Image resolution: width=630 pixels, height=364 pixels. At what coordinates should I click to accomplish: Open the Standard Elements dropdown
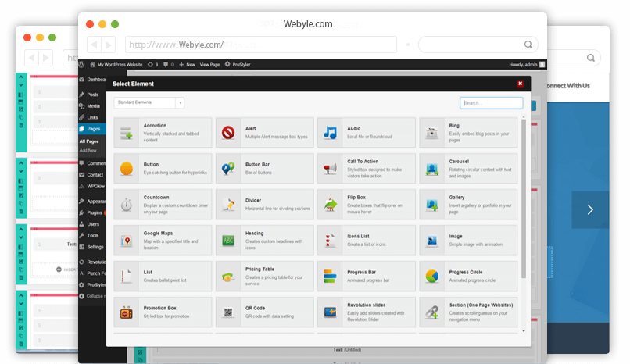point(149,103)
